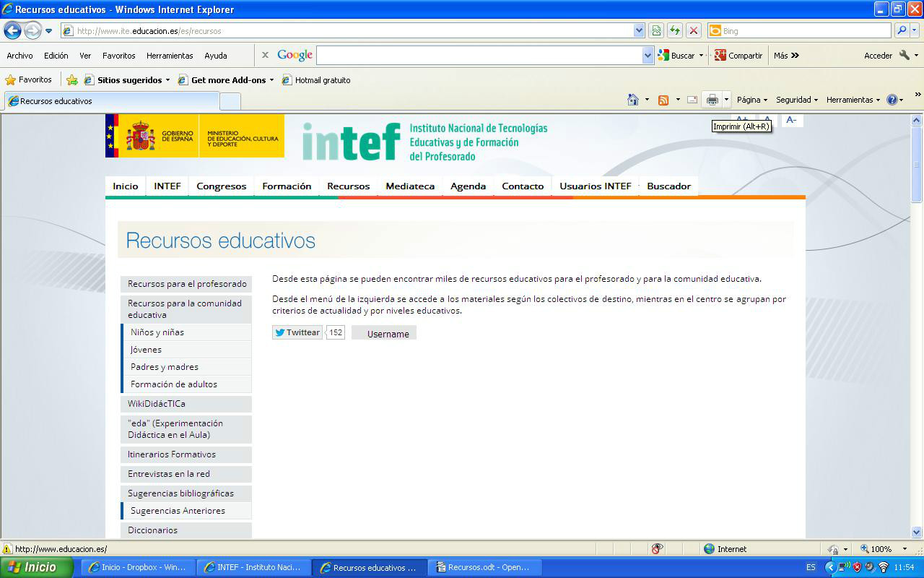Click the Twittear button
This screenshot has height=578, width=924.
tap(297, 332)
